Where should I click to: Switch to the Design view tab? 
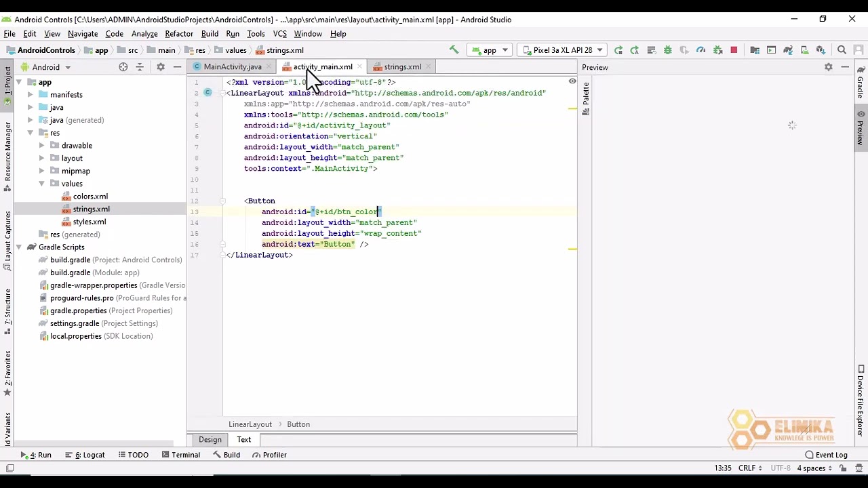[x=210, y=439]
